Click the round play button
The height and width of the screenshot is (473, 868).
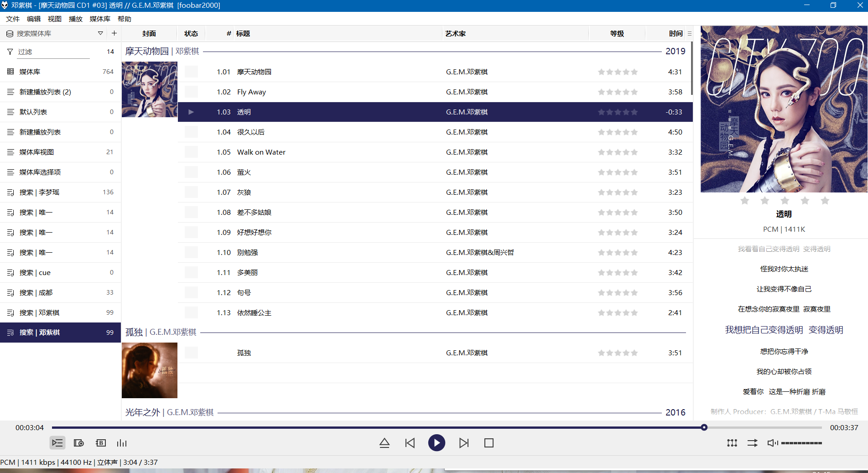click(437, 443)
